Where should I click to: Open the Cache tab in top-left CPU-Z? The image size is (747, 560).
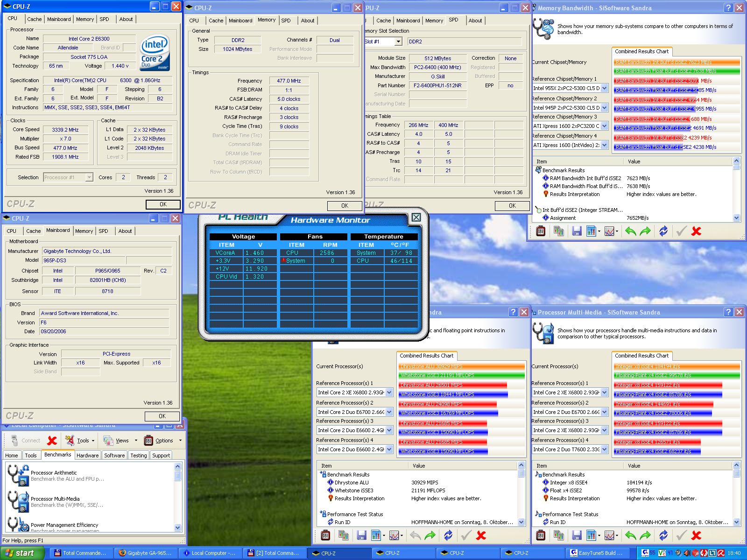(34, 19)
